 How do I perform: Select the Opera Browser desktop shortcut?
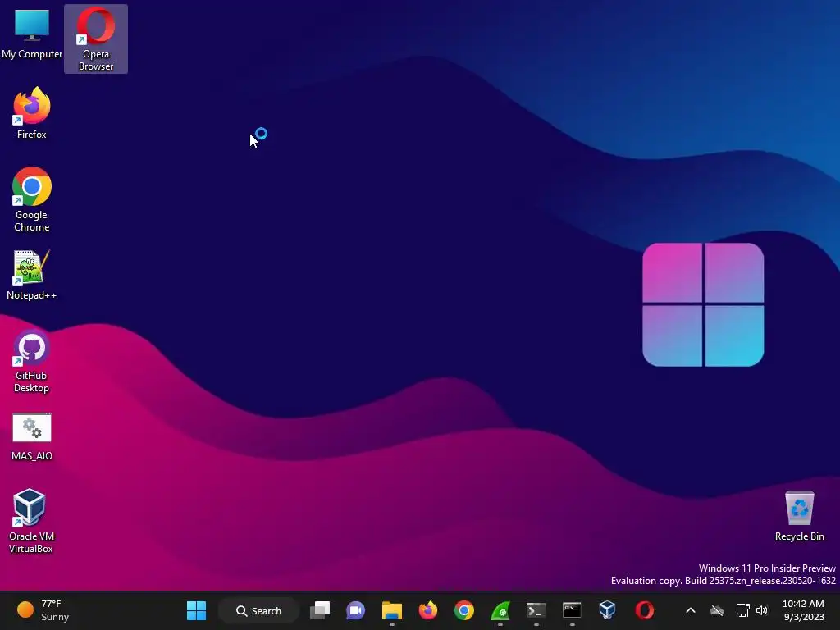tap(96, 39)
